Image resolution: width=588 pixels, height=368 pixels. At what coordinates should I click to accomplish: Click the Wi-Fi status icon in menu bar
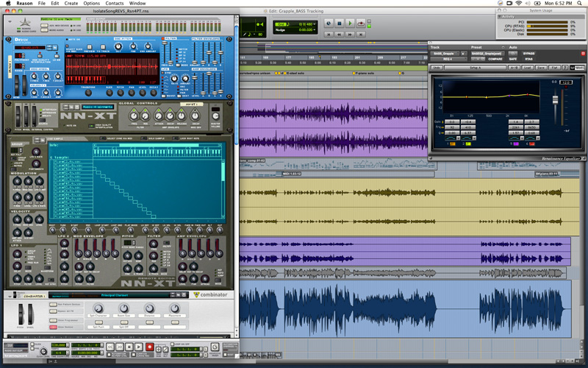point(517,4)
